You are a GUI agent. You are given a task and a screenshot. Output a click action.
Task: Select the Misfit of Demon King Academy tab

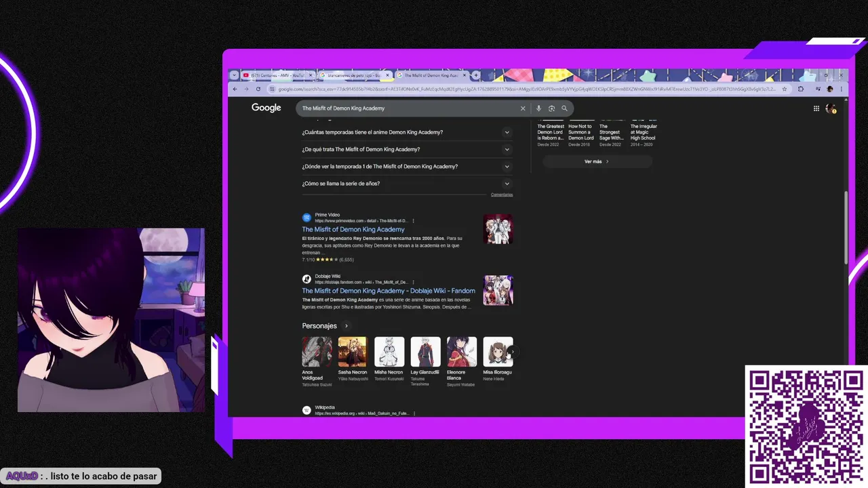pyautogui.click(x=434, y=75)
